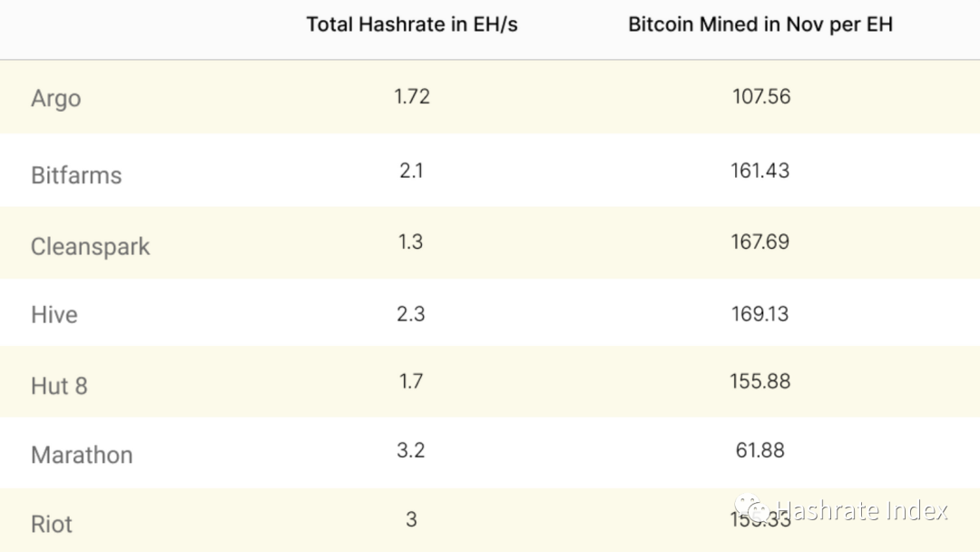Click Riot's hashrate value 3
The image size is (980, 552).
(411, 519)
